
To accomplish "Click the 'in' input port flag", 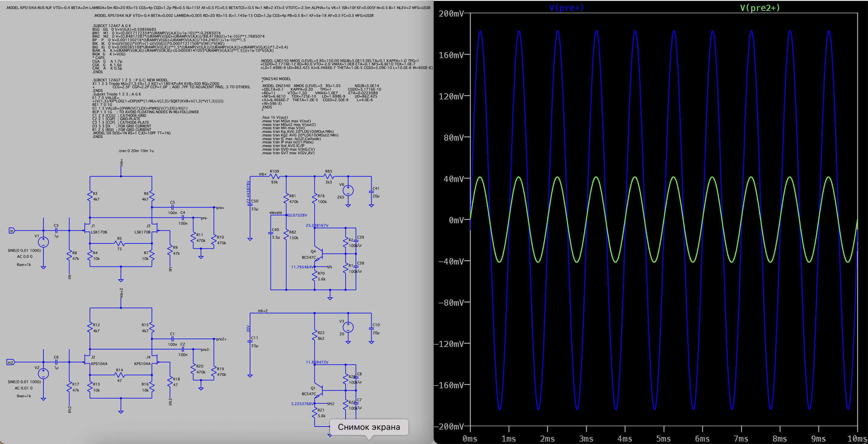I will click(11, 230).
